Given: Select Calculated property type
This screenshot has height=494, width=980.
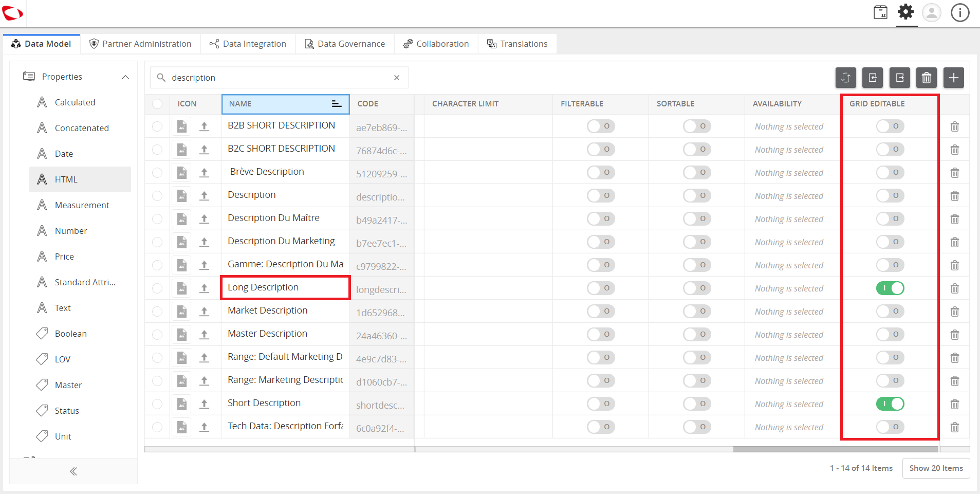Looking at the screenshot, I should point(80,102).
